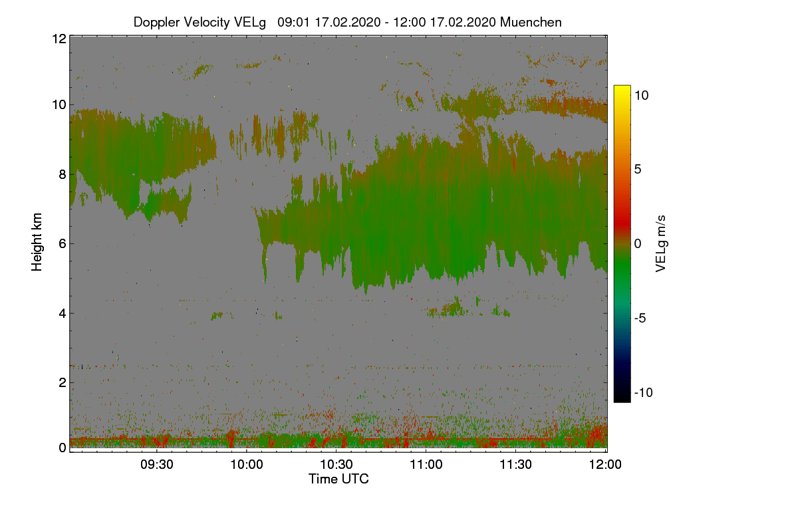Click the '12:00' time tick label
The width and height of the screenshot is (798, 532).
pyautogui.click(x=604, y=464)
